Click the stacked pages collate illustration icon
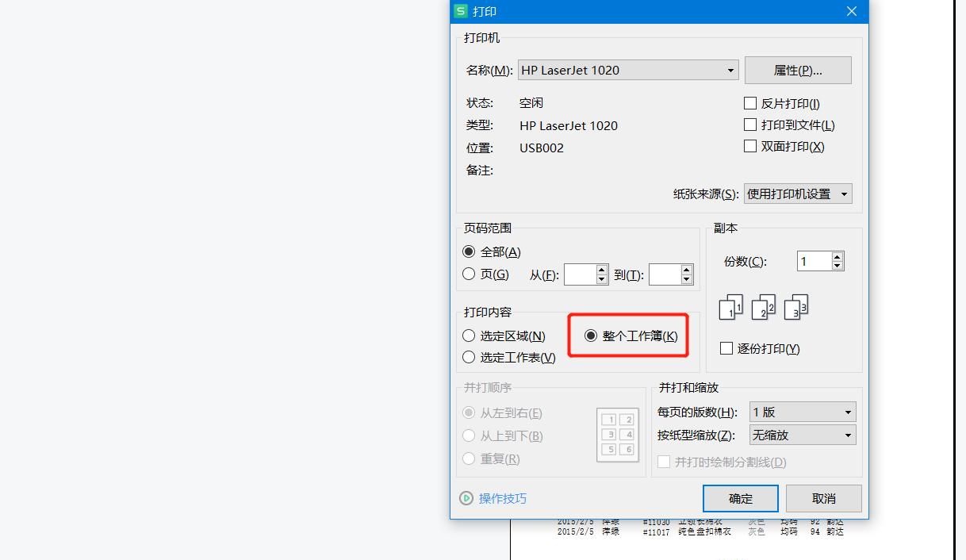 (x=762, y=308)
